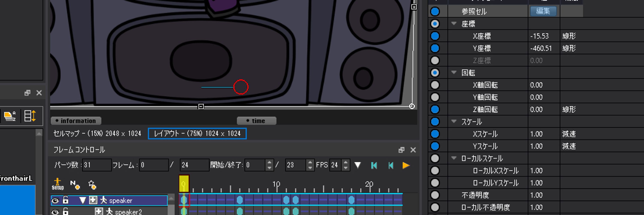Image resolution: width=644 pixels, height=215 pixels.
Task: Click the X座標 interpolation 線形
Action: 569,36
